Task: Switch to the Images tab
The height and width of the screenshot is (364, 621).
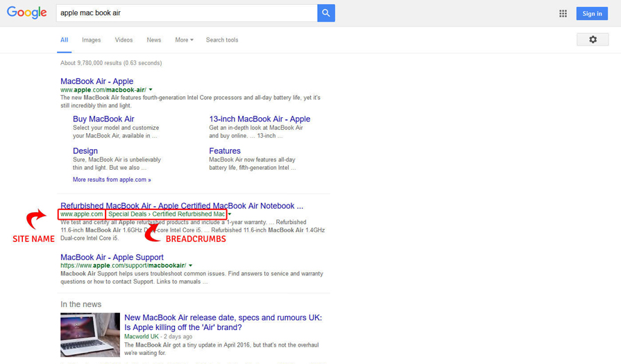Action: click(91, 40)
